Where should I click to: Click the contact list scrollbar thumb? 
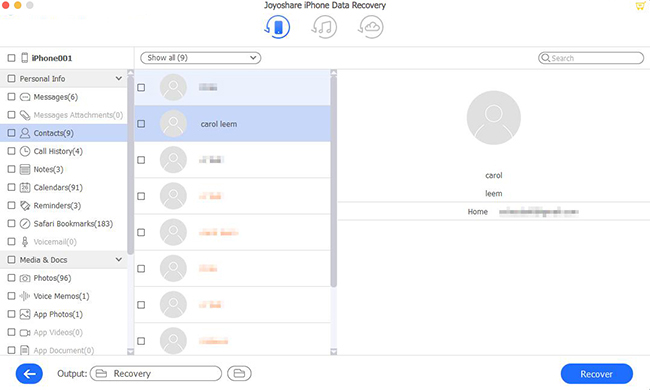click(x=334, y=181)
